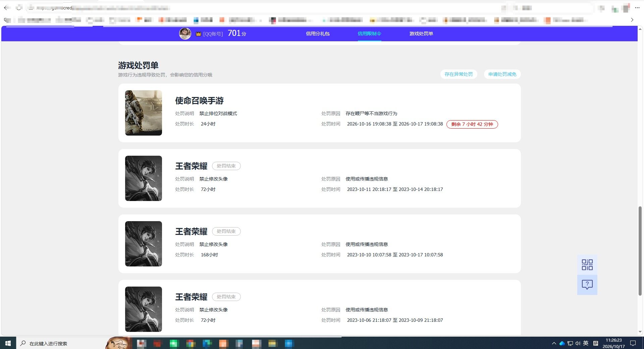Click the crown icon beside QQ账号

pyautogui.click(x=198, y=34)
